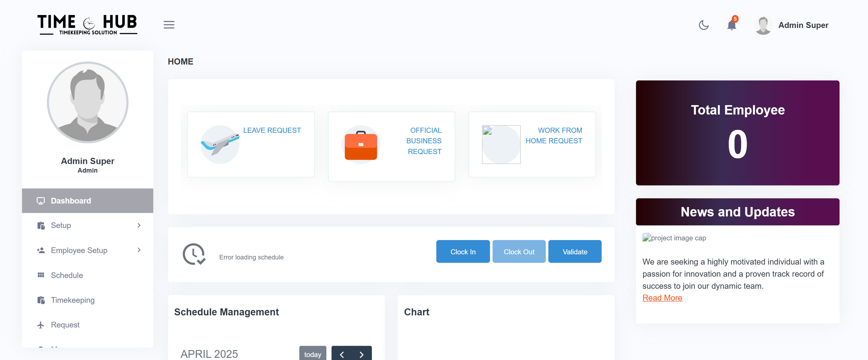This screenshot has height=360, width=868.
Task: Click the hamburger menu icon
Action: [x=169, y=25]
